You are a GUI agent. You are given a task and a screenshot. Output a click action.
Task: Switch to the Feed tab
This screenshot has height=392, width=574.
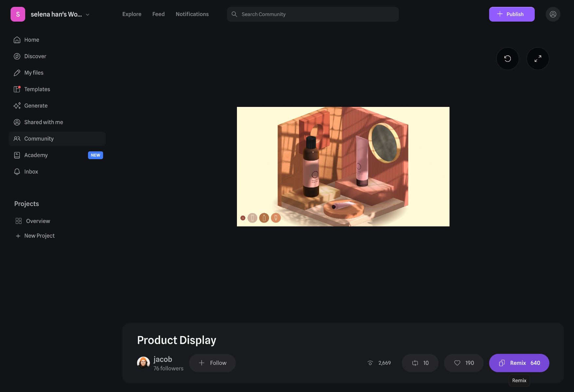point(158,14)
